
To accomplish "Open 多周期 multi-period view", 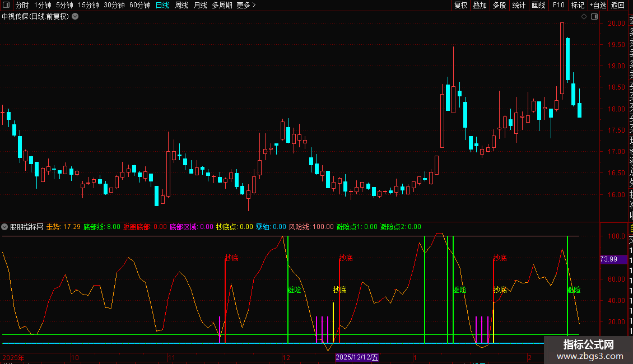I will click(x=222, y=5).
